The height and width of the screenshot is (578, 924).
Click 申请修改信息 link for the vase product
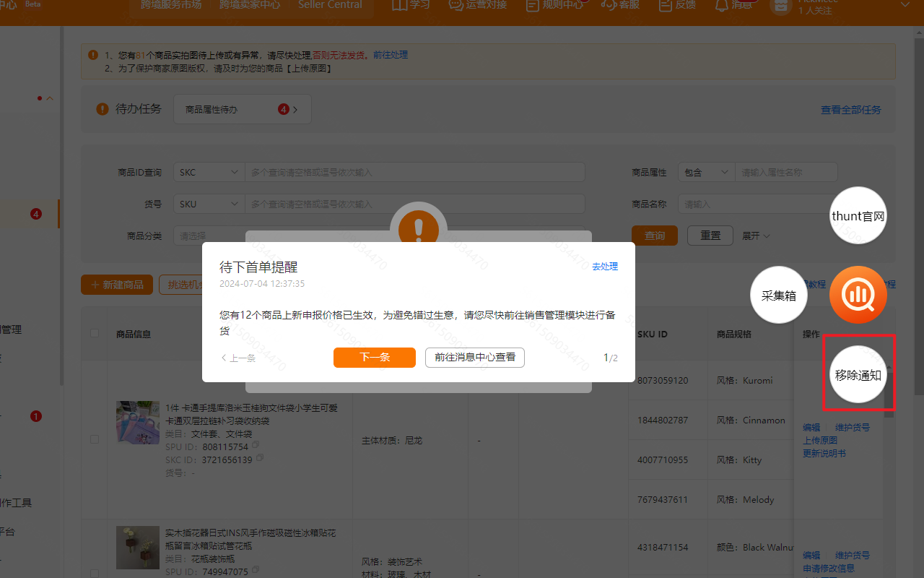tap(829, 569)
